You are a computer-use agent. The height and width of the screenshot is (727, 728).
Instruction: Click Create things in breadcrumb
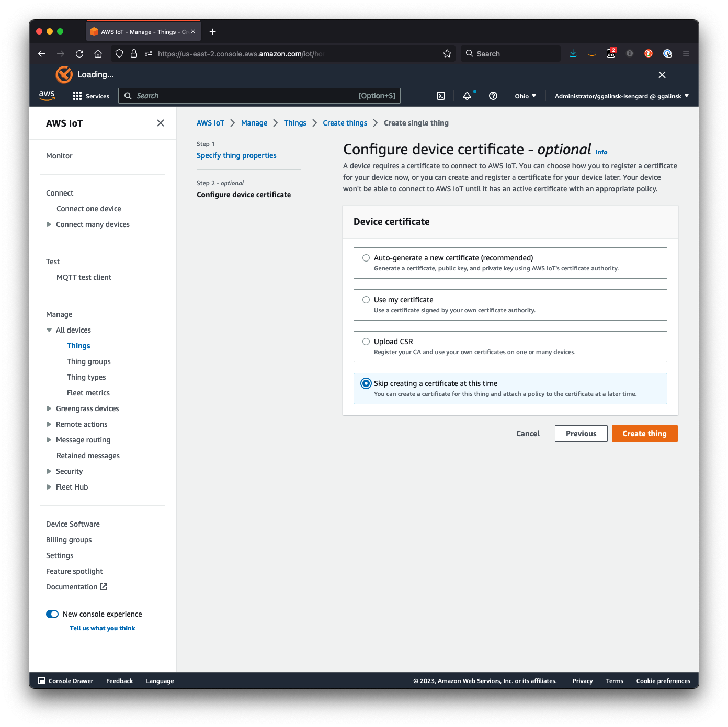[x=345, y=123]
